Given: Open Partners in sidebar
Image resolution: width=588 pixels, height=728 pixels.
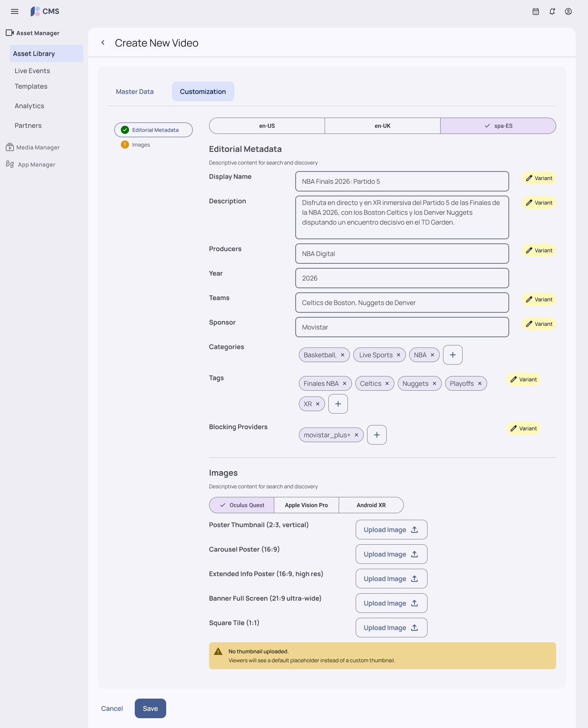Looking at the screenshot, I should point(28,125).
